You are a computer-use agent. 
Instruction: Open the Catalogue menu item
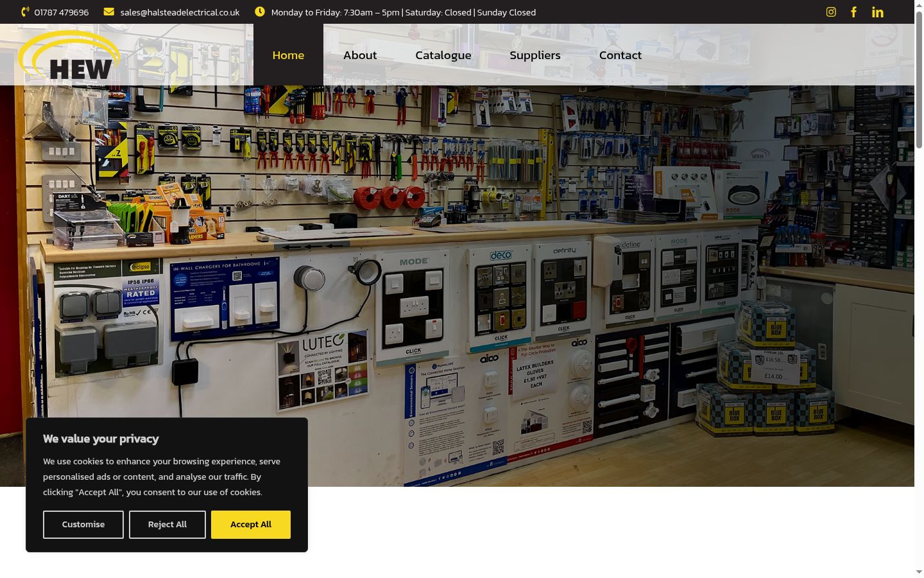(443, 55)
